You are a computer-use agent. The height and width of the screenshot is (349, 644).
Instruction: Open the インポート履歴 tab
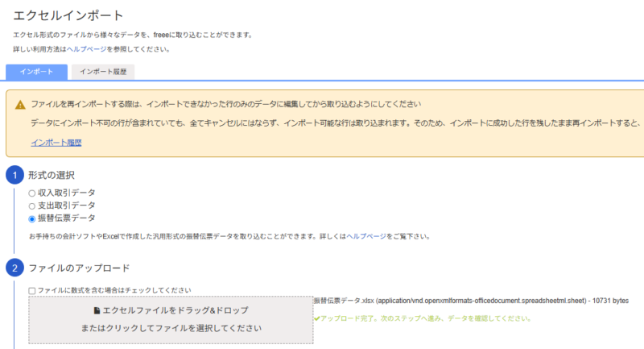(103, 72)
